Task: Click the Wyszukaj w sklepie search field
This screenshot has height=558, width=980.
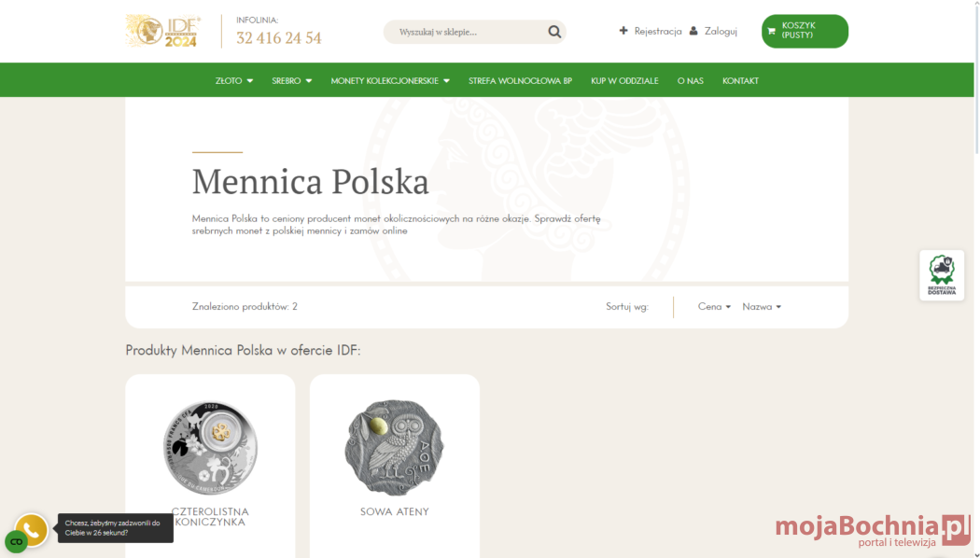Action: point(469,32)
